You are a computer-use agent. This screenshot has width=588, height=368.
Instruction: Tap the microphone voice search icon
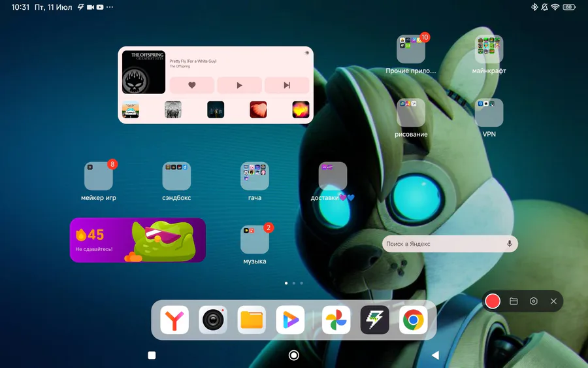point(509,244)
